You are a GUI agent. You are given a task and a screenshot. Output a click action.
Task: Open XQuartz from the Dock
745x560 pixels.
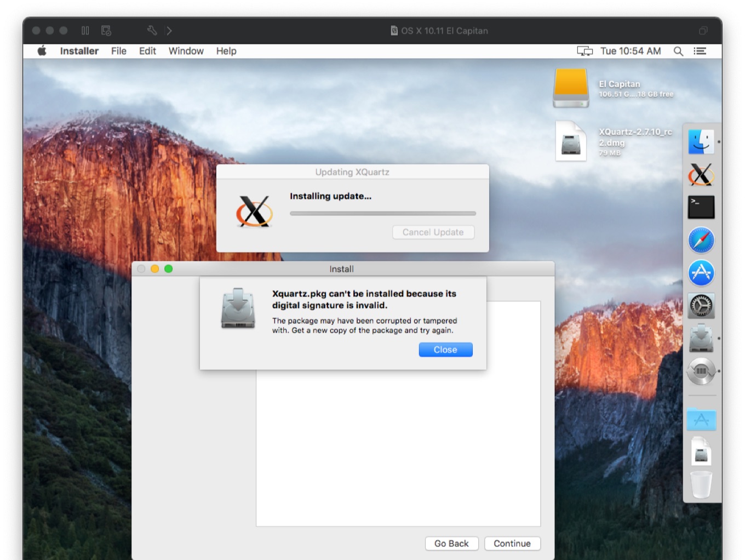point(701,175)
